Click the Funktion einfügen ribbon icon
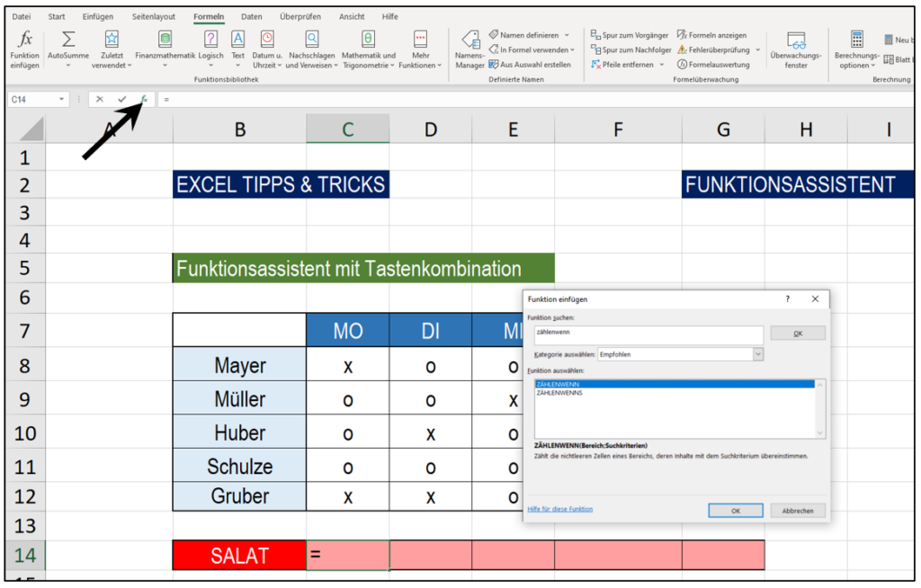The width and height of the screenshot is (921, 588). 24,49
